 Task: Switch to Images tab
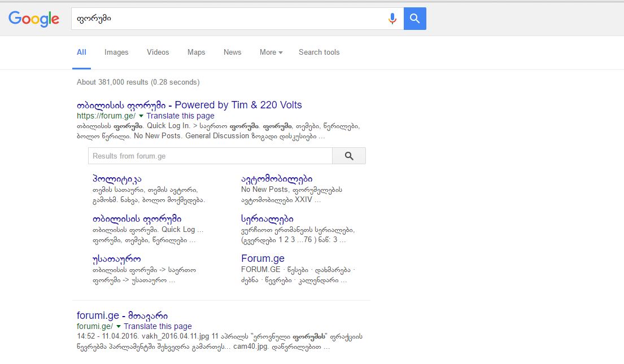click(116, 52)
